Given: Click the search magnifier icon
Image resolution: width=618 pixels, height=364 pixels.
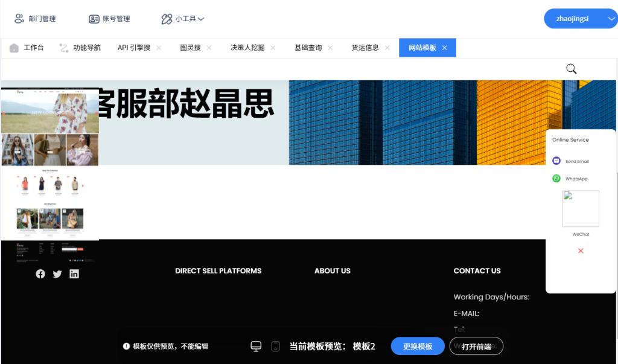Looking at the screenshot, I should [571, 69].
